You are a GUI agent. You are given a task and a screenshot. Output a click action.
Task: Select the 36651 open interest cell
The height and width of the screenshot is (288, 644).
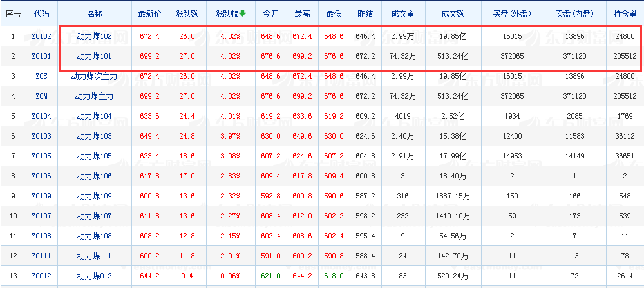click(625, 156)
